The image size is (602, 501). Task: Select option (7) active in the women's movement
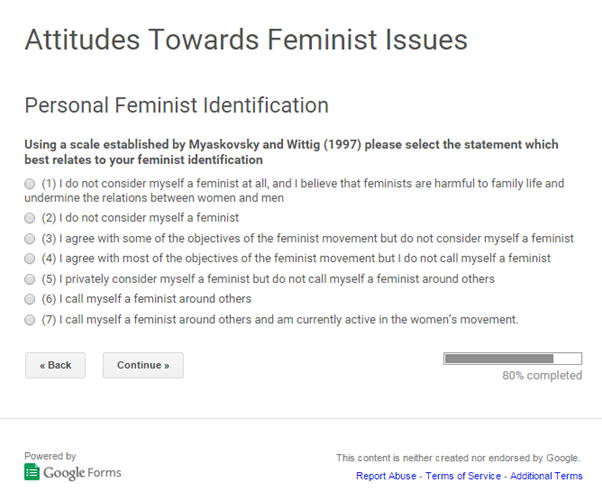30,320
